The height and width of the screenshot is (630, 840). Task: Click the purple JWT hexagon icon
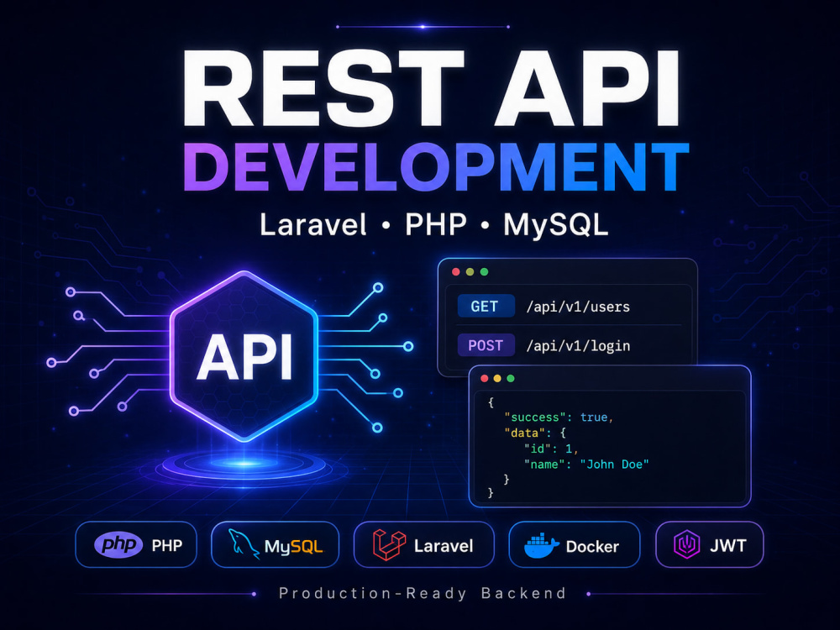click(687, 545)
